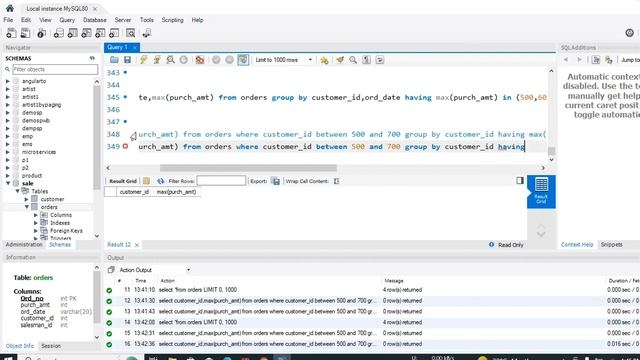Rollback transaction icon
The width and height of the screenshot is (640, 360).
(229, 60)
